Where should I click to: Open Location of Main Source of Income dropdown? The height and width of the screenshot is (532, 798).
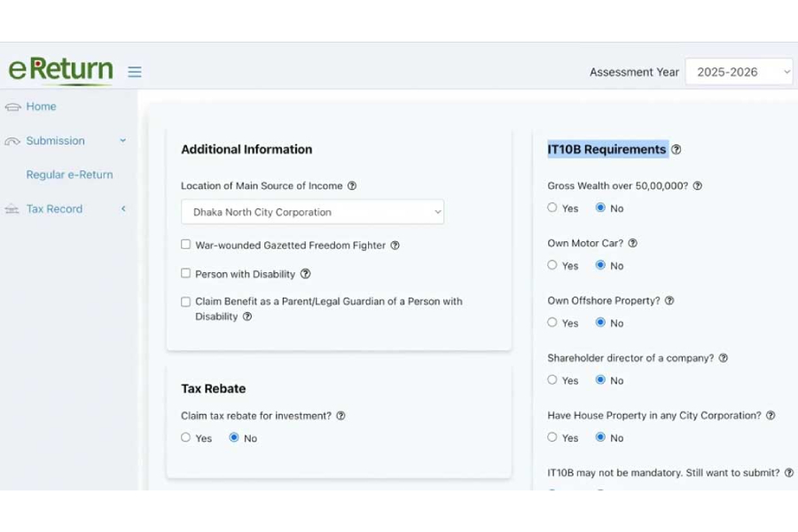point(312,212)
